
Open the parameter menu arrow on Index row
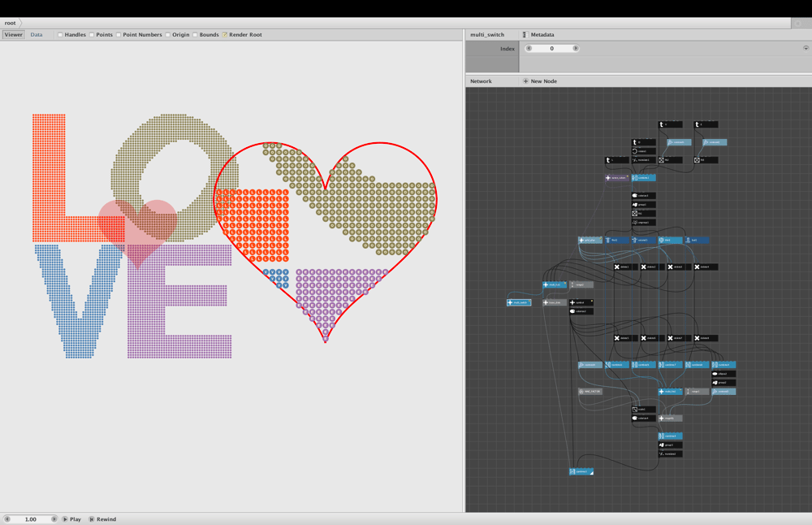pyautogui.click(x=806, y=48)
